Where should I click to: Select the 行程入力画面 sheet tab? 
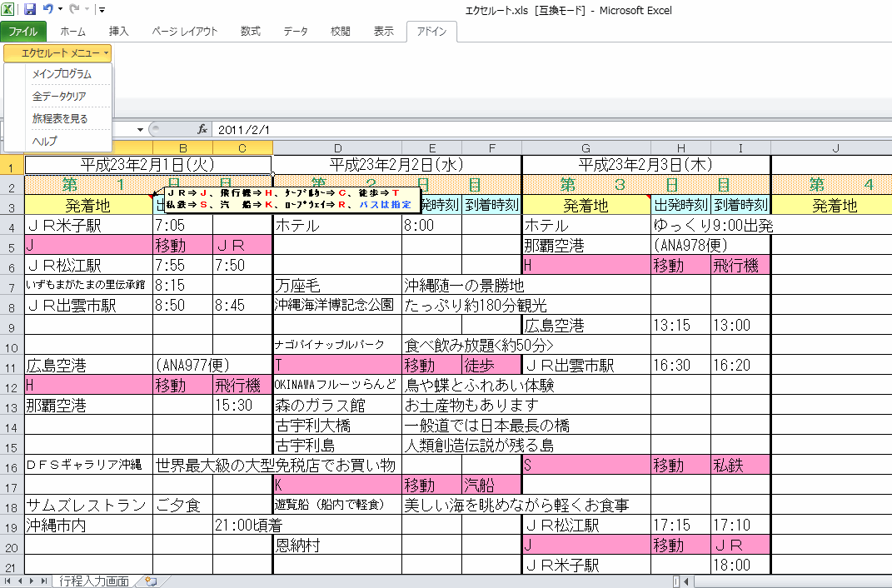click(x=94, y=581)
